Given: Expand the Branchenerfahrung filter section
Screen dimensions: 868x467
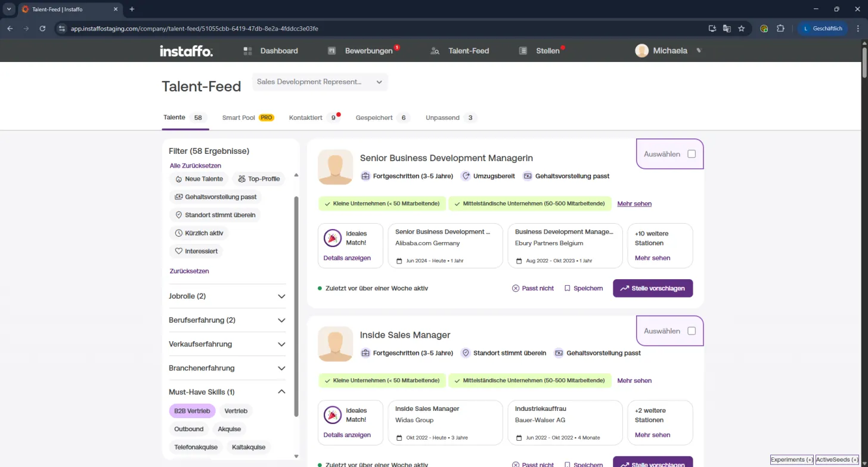Looking at the screenshot, I should (227, 368).
